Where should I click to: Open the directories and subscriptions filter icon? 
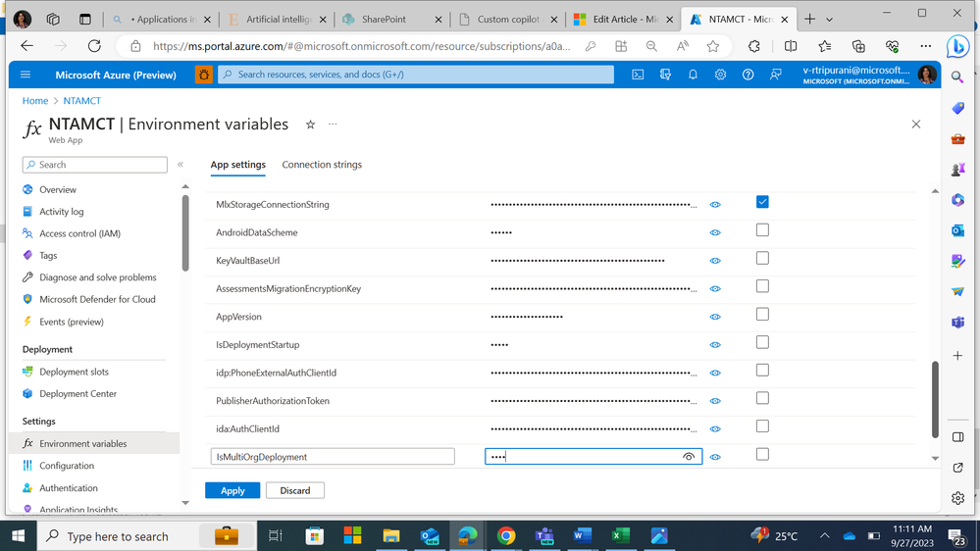665,75
